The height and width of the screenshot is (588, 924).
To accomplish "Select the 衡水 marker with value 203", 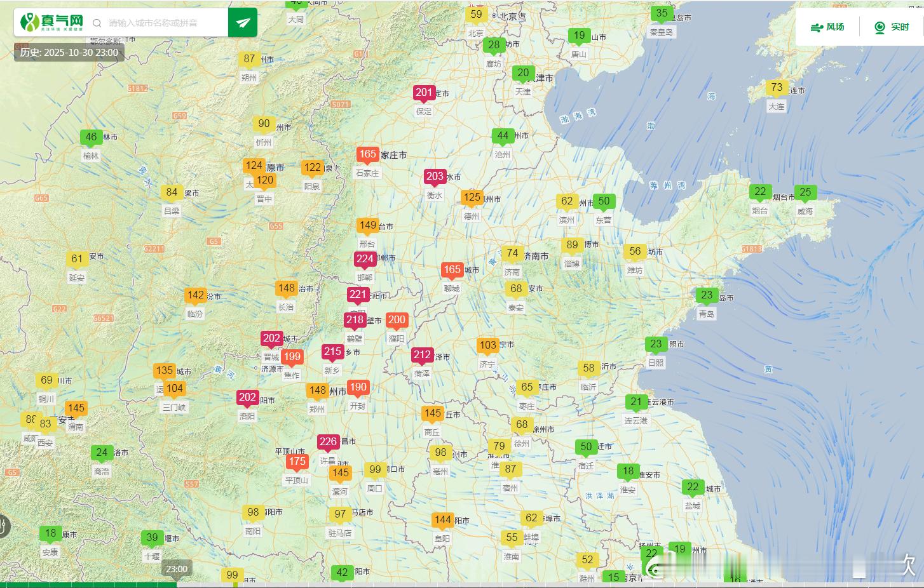I will coord(435,177).
